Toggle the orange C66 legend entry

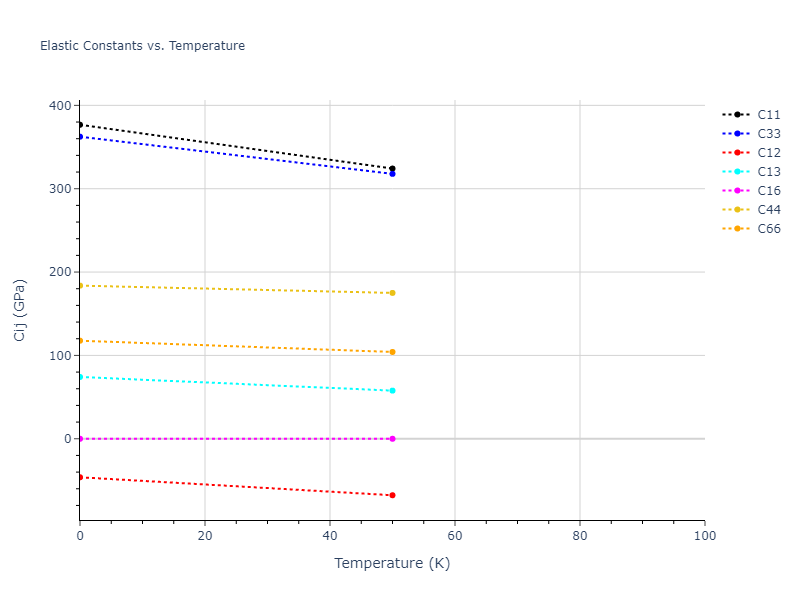(768, 229)
